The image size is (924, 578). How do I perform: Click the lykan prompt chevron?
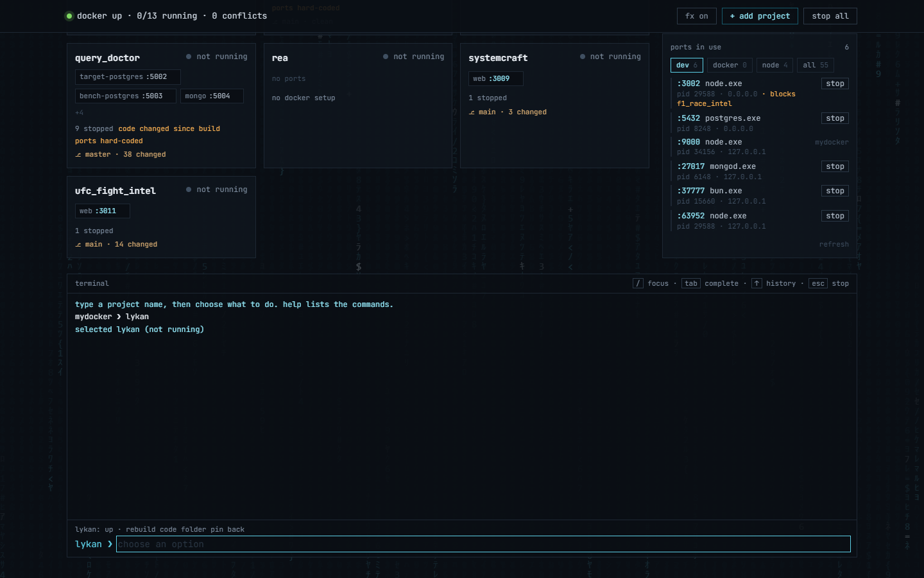click(110, 544)
